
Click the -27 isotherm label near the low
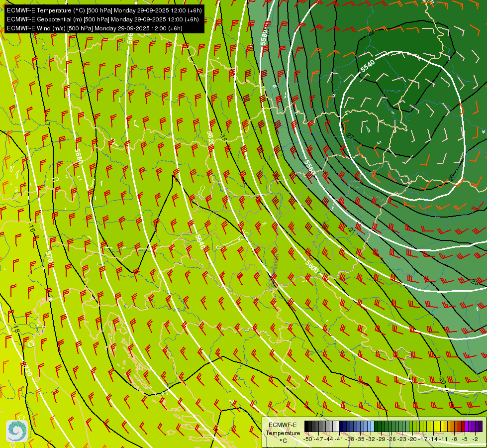pos(350,136)
